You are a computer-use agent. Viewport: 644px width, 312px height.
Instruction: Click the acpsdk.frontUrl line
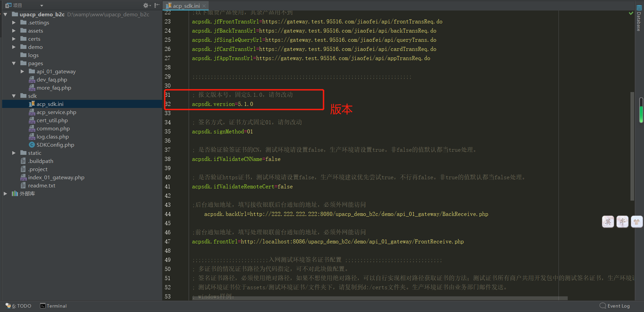click(328, 242)
